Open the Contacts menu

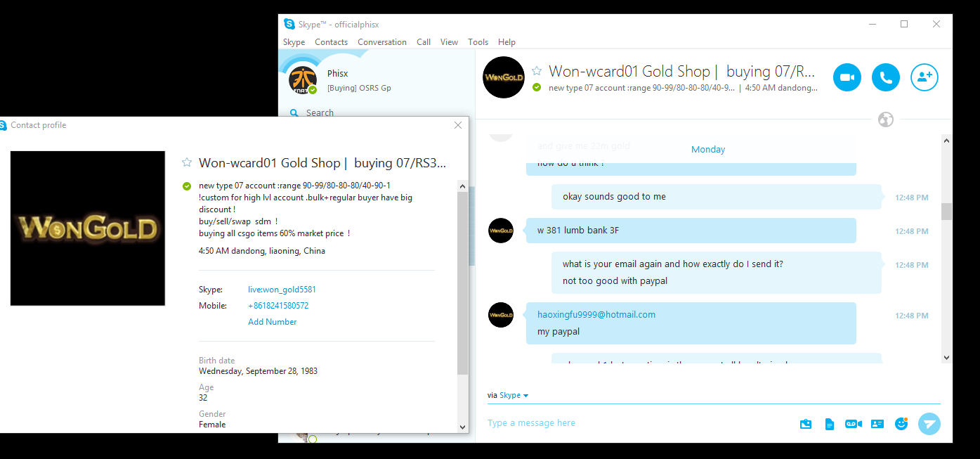click(x=331, y=42)
